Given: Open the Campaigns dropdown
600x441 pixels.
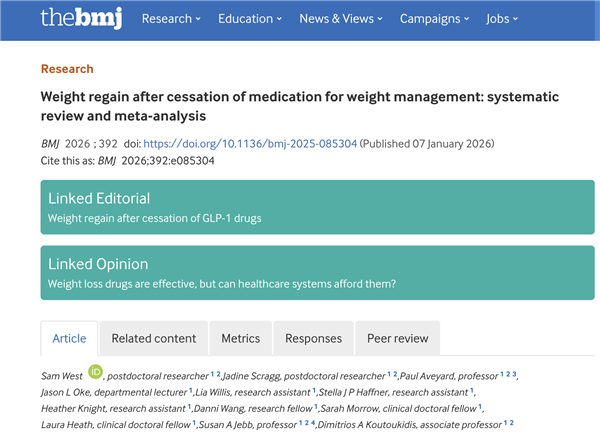Looking at the screenshot, I should pyautogui.click(x=434, y=19).
